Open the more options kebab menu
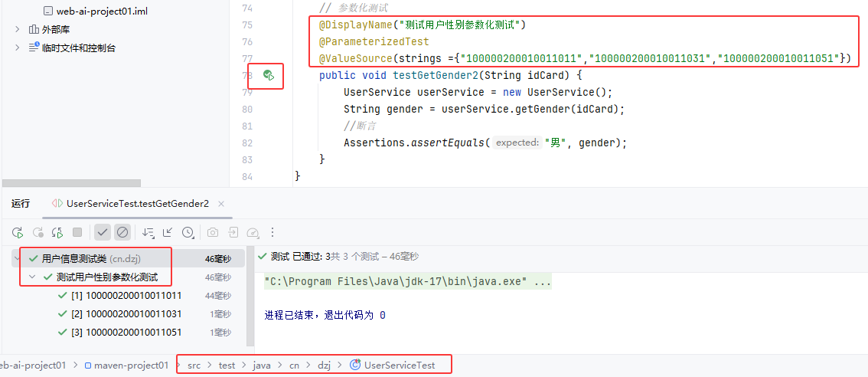 tap(272, 232)
